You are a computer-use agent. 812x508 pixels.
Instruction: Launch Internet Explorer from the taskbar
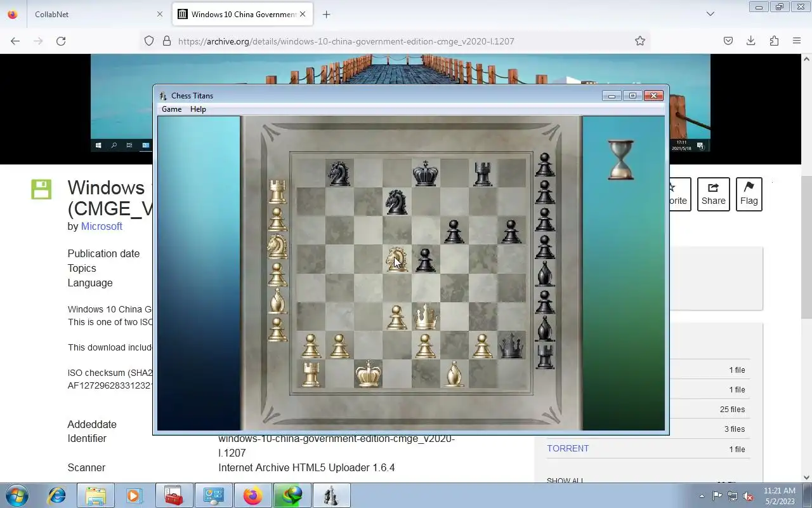(57, 495)
